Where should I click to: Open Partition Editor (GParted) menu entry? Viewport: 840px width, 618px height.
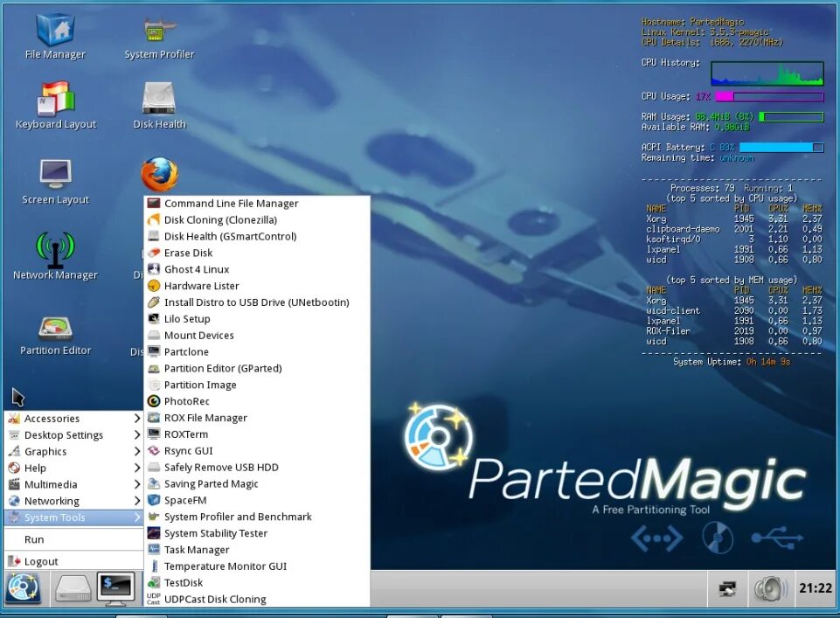(x=257, y=368)
